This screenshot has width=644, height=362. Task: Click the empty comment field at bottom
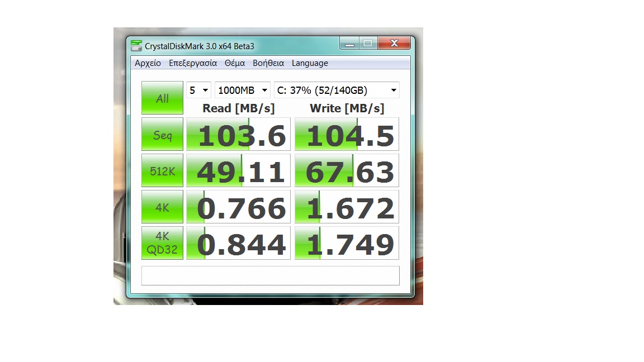click(x=270, y=275)
